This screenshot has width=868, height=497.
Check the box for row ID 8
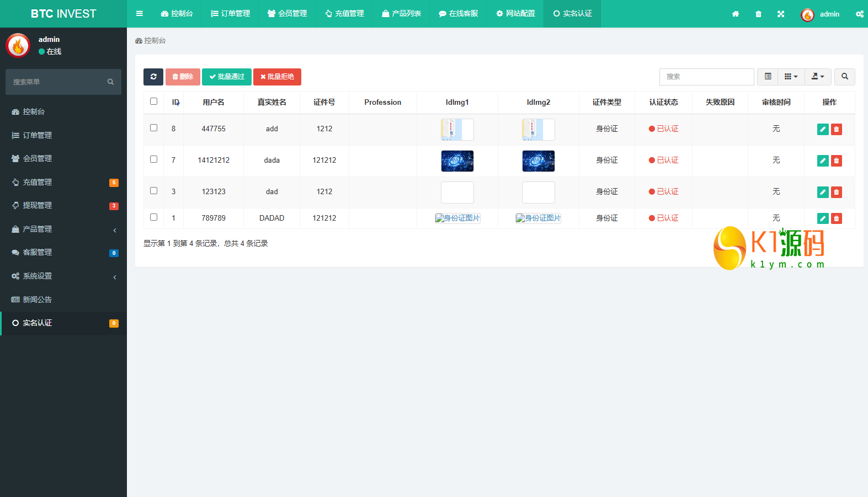[x=153, y=128]
